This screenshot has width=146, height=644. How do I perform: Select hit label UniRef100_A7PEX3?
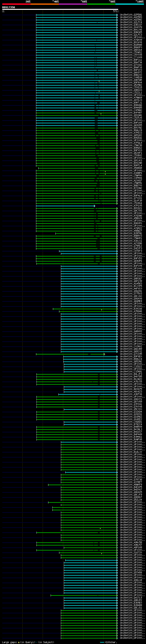[131, 133]
